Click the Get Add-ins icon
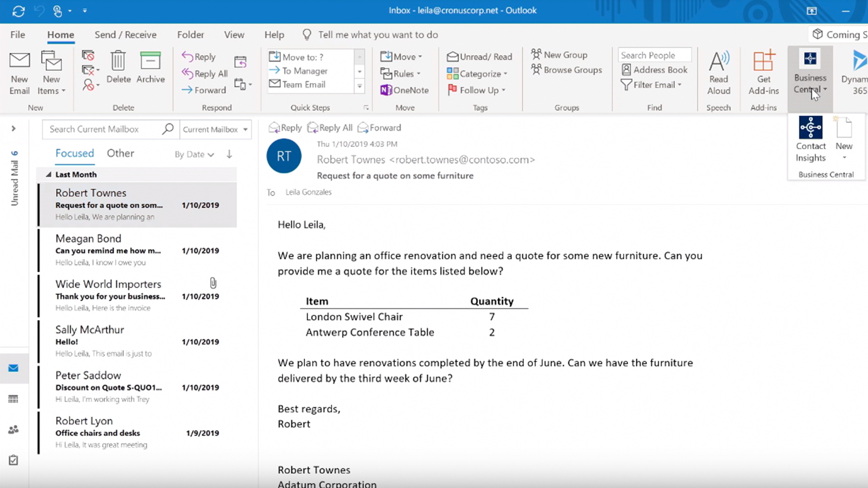Screen dimensions: 868x488 764,61
